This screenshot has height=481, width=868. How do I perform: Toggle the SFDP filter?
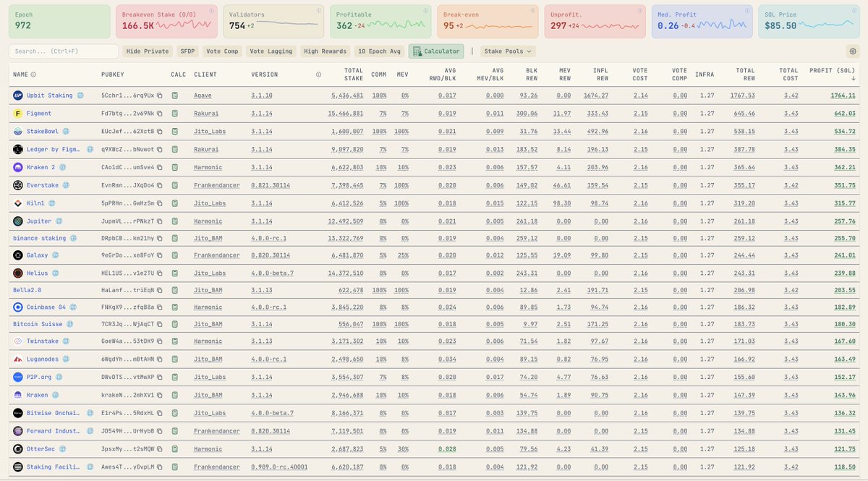click(187, 51)
